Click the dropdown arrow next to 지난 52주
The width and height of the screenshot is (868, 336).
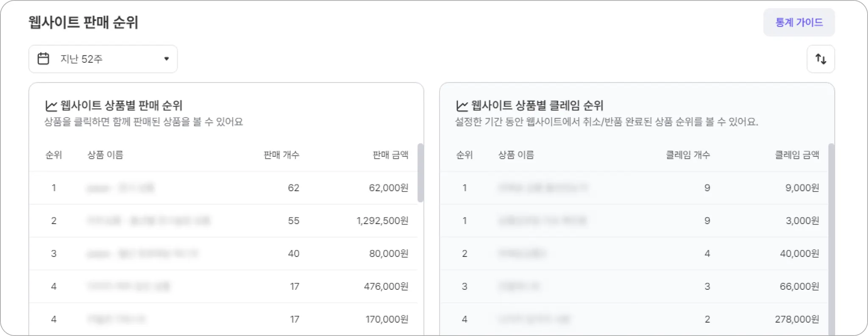[x=167, y=59]
